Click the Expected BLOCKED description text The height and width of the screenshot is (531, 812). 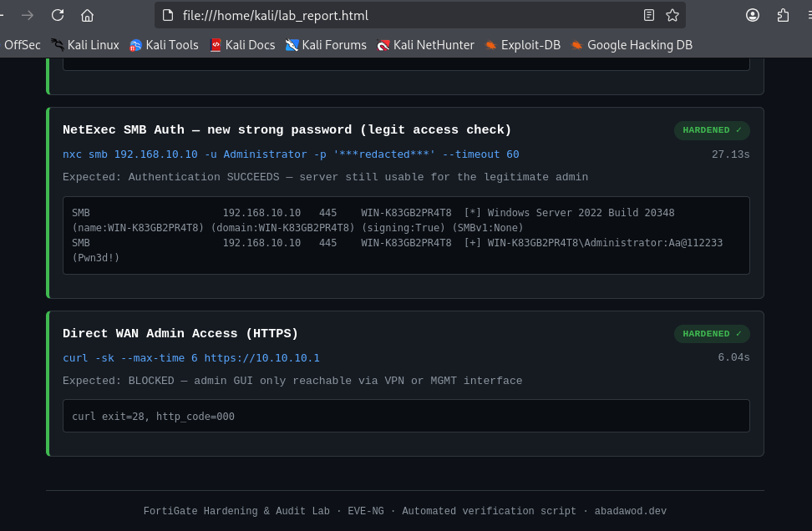(x=292, y=381)
